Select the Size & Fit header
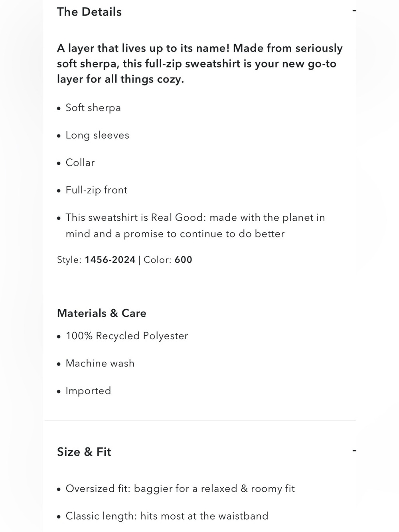399x532 pixels. click(84, 452)
